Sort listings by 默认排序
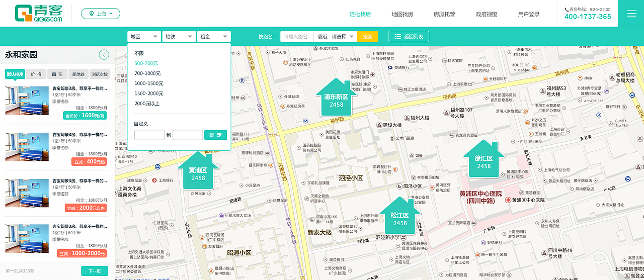This screenshot has height=280, width=644. click(15, 74)
